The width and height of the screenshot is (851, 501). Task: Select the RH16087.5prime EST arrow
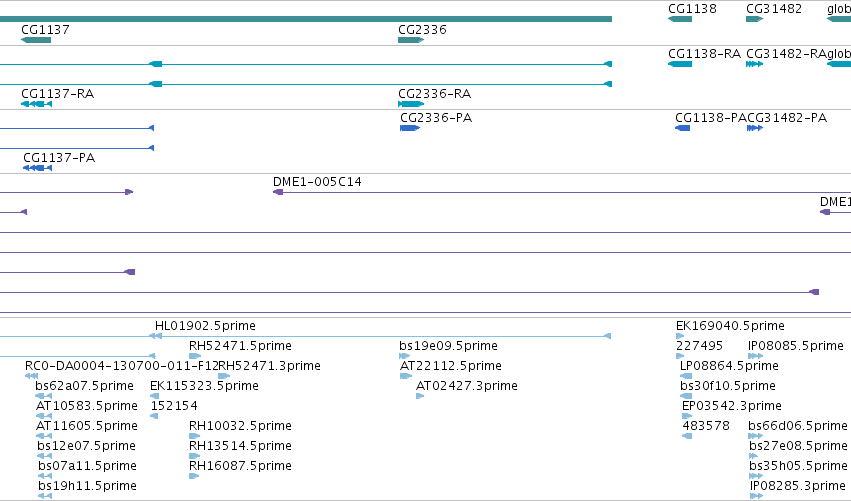[194, 476]
